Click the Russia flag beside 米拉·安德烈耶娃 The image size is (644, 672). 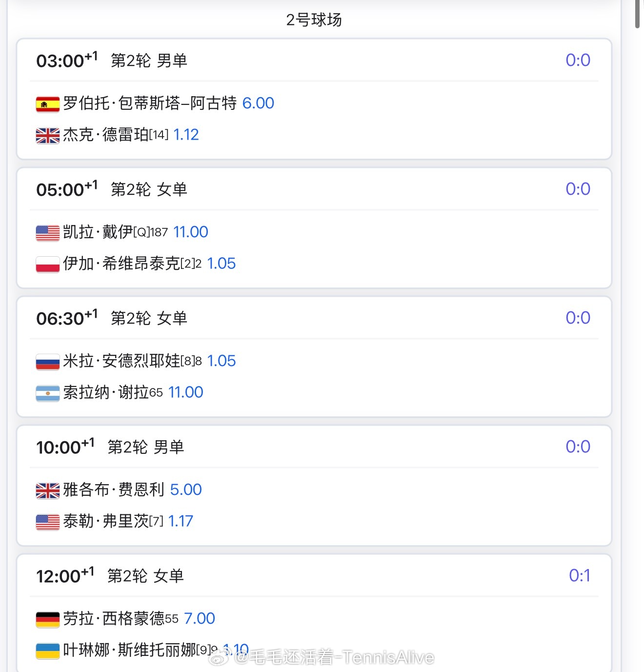click(x=48, y=362)
